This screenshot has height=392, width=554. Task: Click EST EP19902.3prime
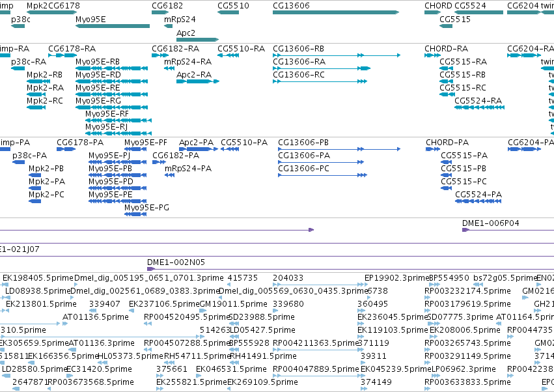(396, 278)
